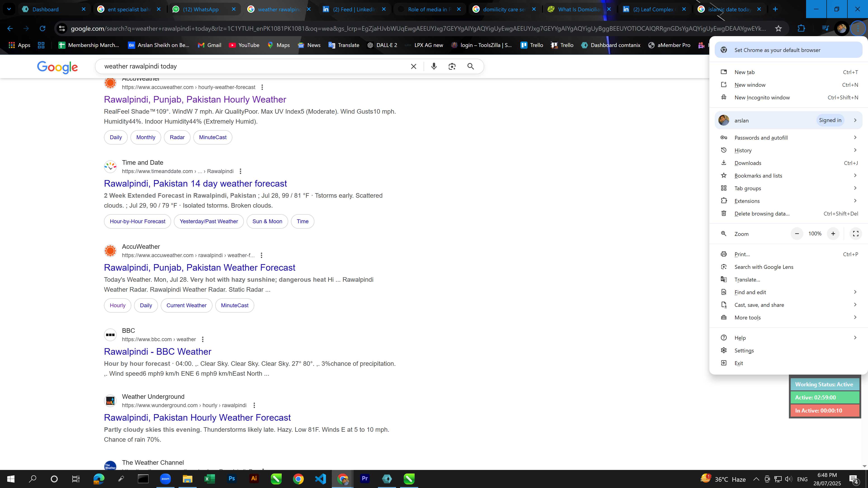Select Search with Google Lens
This screenshot has width=868, height=488.
[x=788, y=267]
